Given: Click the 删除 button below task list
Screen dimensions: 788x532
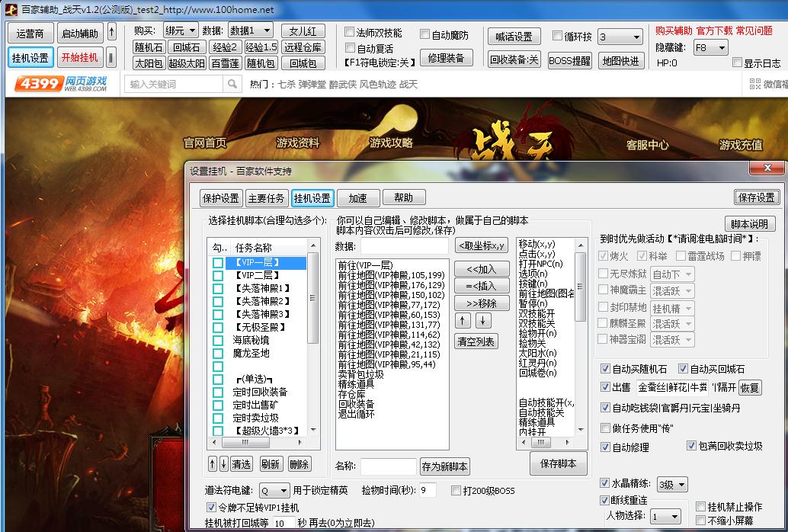Looking at the screenshot, I should tap(299, 463).
